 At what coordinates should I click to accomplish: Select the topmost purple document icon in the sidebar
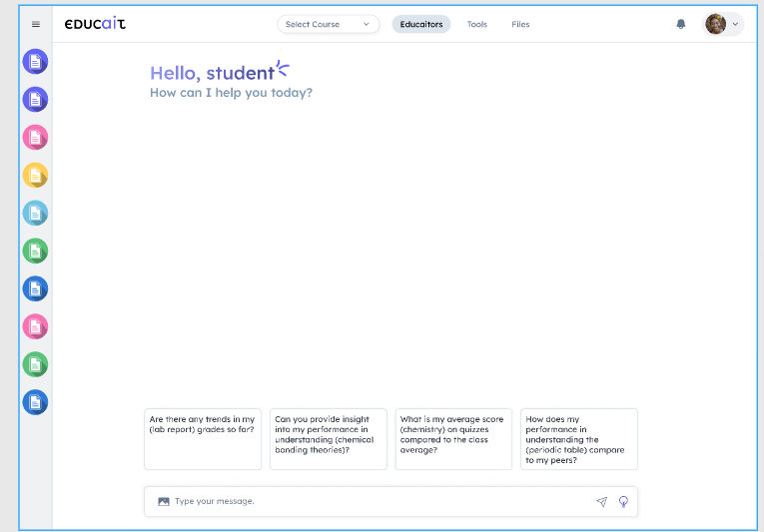[35, 62]
